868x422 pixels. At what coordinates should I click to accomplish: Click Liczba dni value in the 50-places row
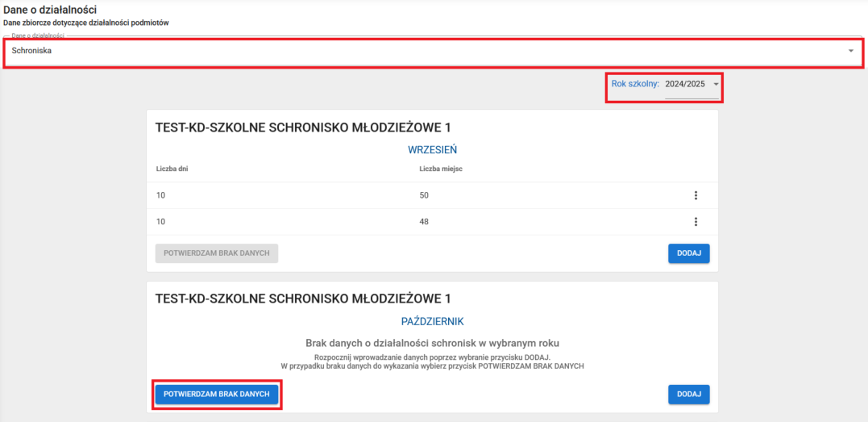161,195
